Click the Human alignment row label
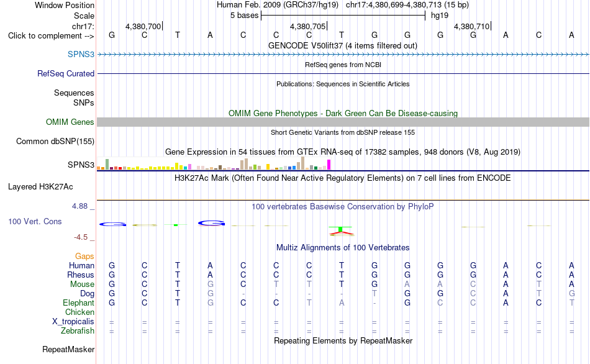The width and height of the screenshot is (590, 364). tap(81, 266)
